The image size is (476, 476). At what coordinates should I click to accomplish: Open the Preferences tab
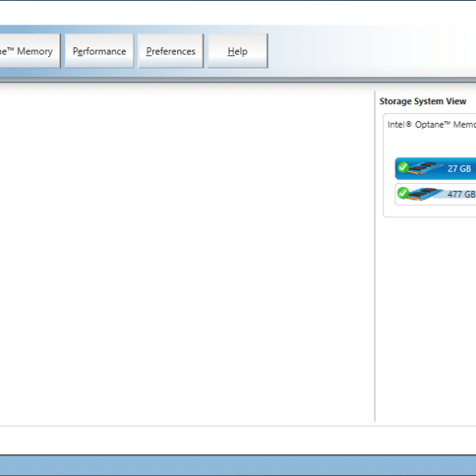click(171, 51)
